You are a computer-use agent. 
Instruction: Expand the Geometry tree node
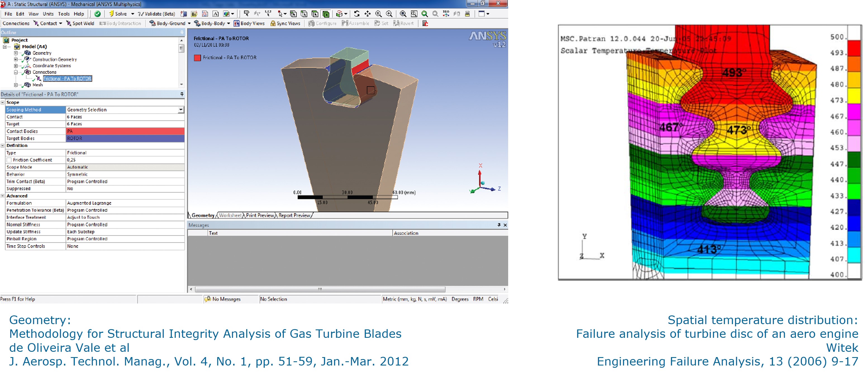pyautogui.click(x=15, y=53)
